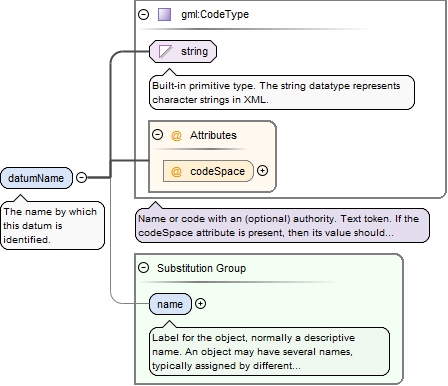The height and width of the screenshot is (386, 448).
Task: Select the codeSpace attribute node
Action: point(208,171)
